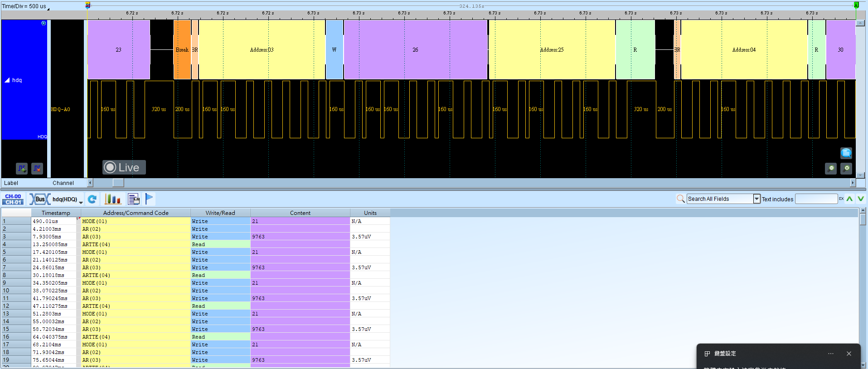Viewport: 868px width, 369px height.
Task: Click the waveform horizontal scrollbar thumb
Action: 118,183
